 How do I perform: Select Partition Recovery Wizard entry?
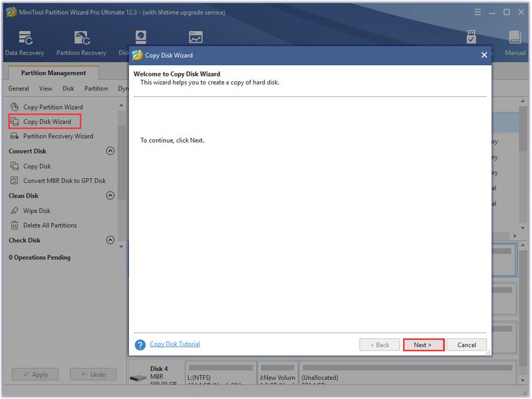[58, 136]
